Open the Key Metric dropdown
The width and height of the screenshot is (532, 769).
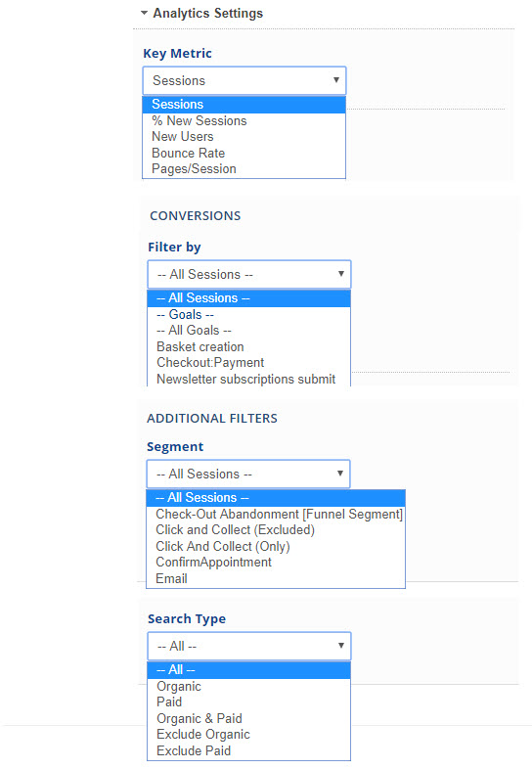[x=244, y=80]
